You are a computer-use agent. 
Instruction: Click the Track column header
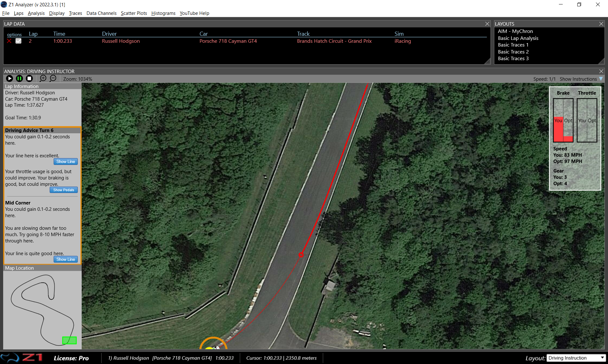pyautogui.click(x=303, y=34)
